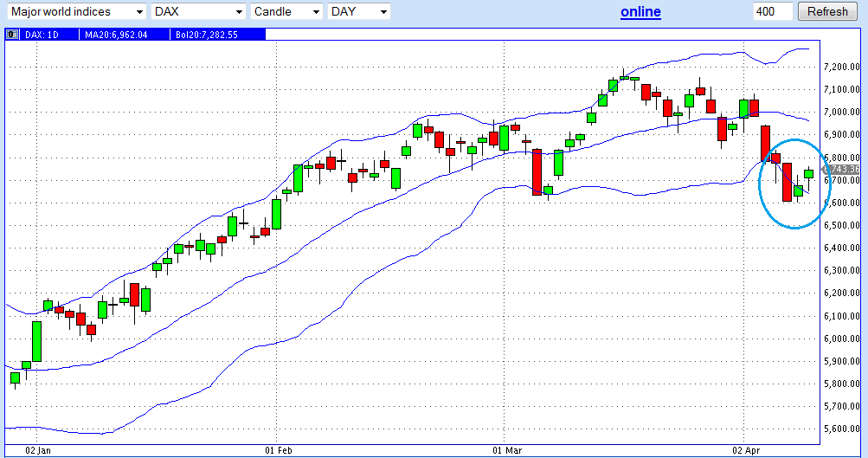Click the current price marker 6,743.36
Screen dimensions: 868x458
(841, 170)
